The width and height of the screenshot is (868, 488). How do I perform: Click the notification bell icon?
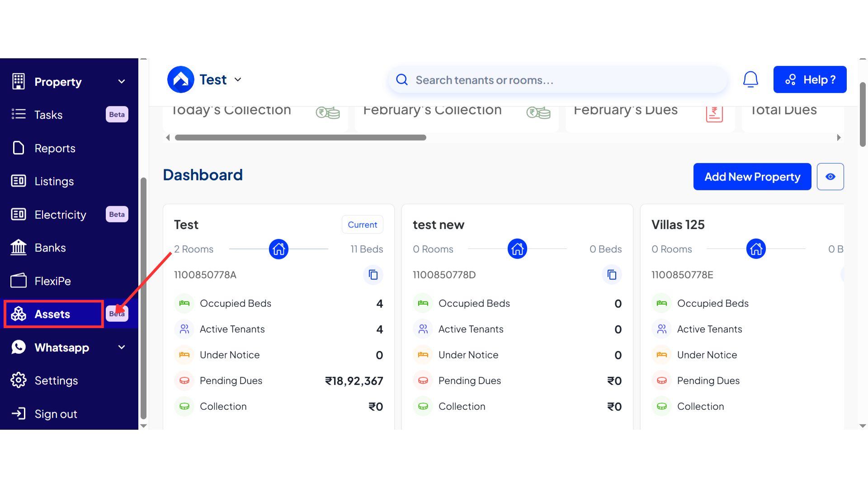750,80
